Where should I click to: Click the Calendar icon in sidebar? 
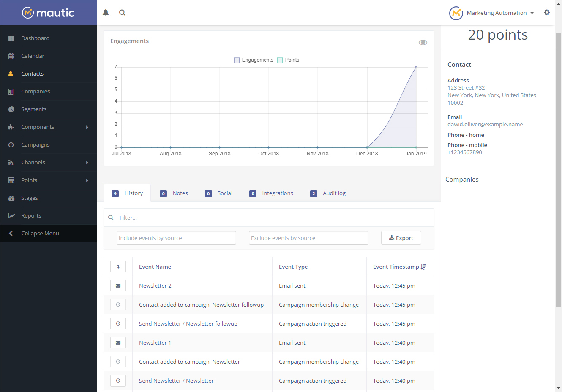11,56
